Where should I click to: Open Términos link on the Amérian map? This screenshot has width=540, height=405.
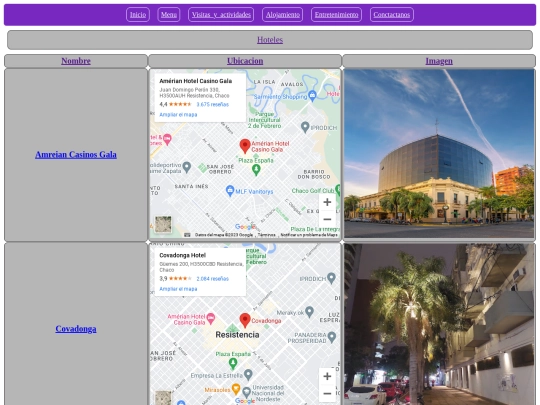tap(267, 235)
